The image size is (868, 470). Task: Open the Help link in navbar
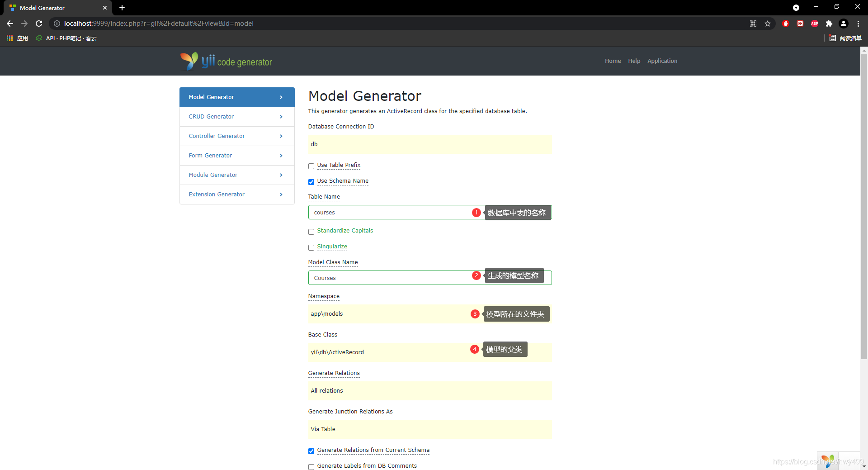[x=634, y=61]
